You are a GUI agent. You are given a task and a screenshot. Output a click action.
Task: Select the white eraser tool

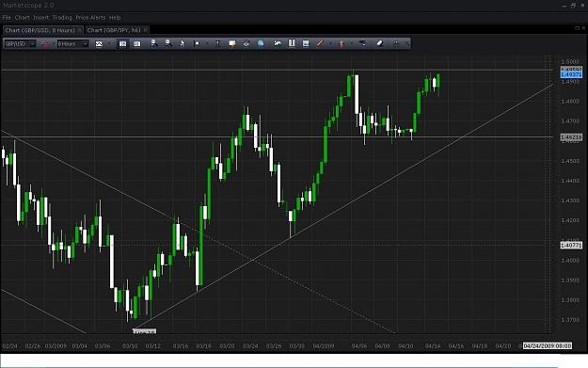pyautogui.click(x=380, y=43)
